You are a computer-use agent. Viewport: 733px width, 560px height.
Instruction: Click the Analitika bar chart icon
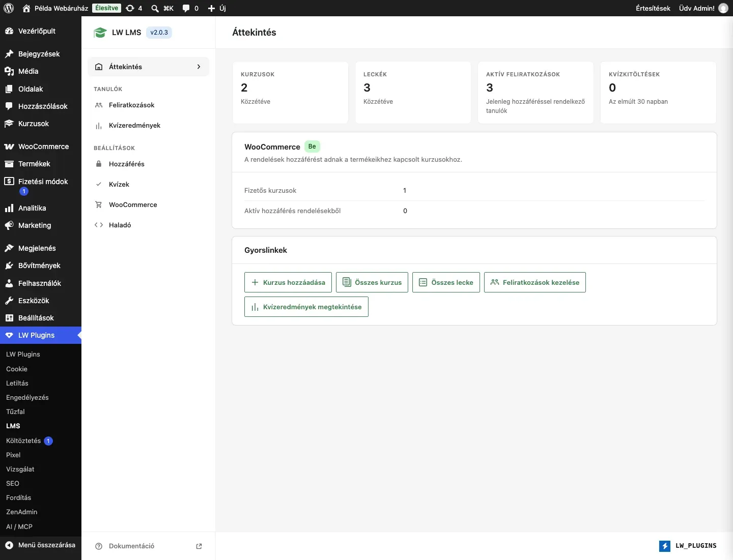tap(9, 208)
